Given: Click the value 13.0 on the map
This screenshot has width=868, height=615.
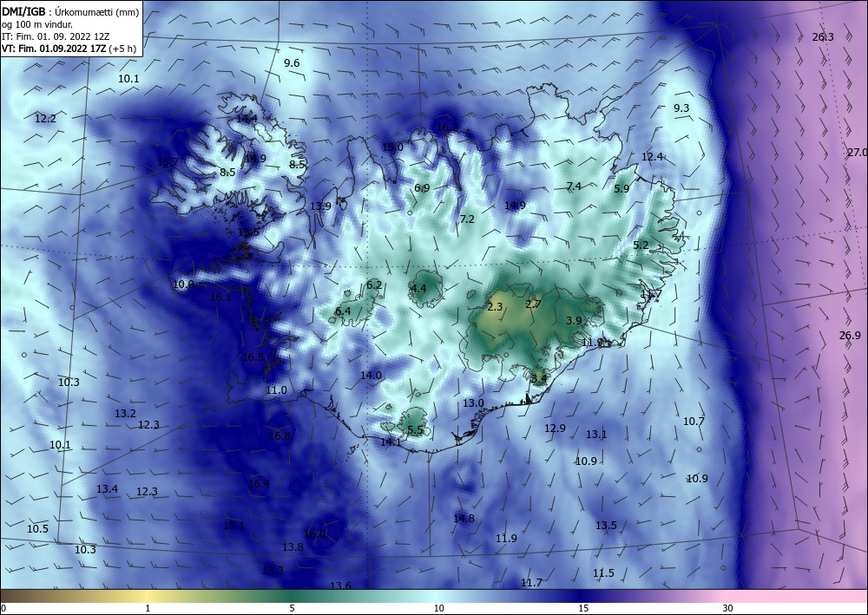Looking at the screenshot, I should [x=473, y=403].
